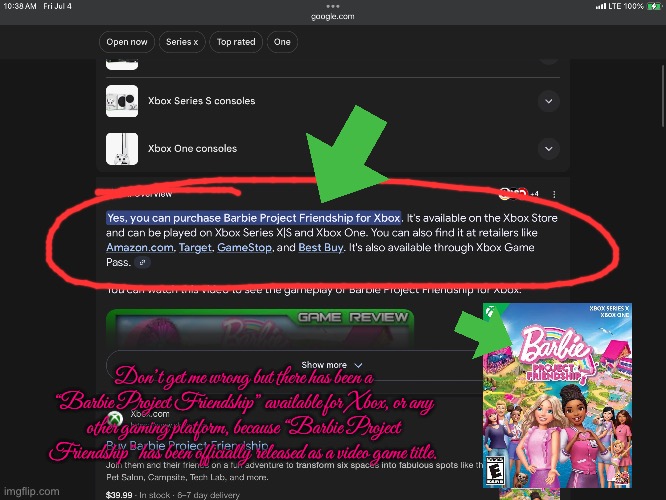Open the GameStop retailer link

[x=244, y=247]
